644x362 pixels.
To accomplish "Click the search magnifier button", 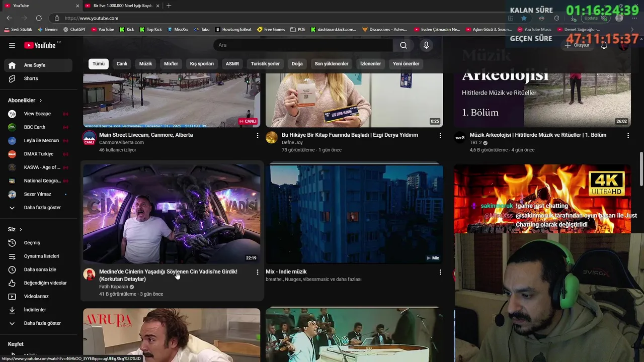I will [404, 45].
